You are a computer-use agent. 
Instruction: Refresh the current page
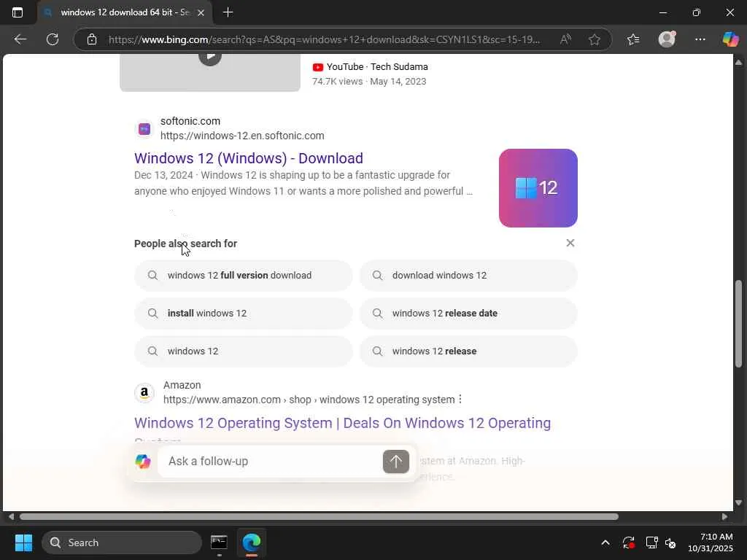(x=53, y=39)
